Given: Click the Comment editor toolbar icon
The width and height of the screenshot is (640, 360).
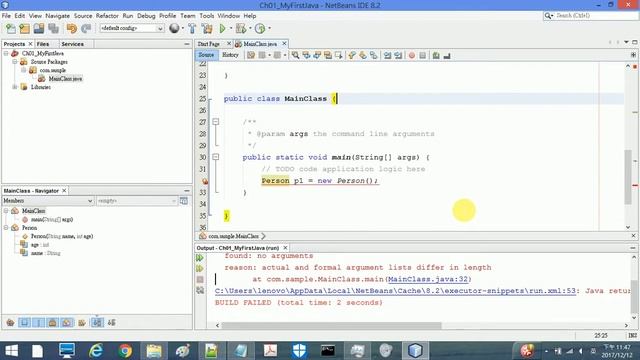Looking at the screenshot, I should tap(436, 55).
